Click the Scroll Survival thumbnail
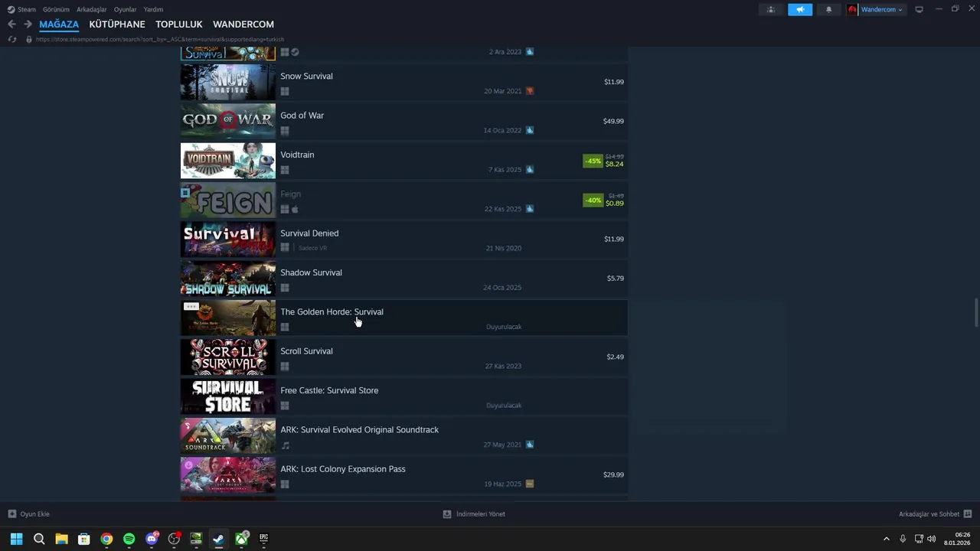 tap(228, 357)
